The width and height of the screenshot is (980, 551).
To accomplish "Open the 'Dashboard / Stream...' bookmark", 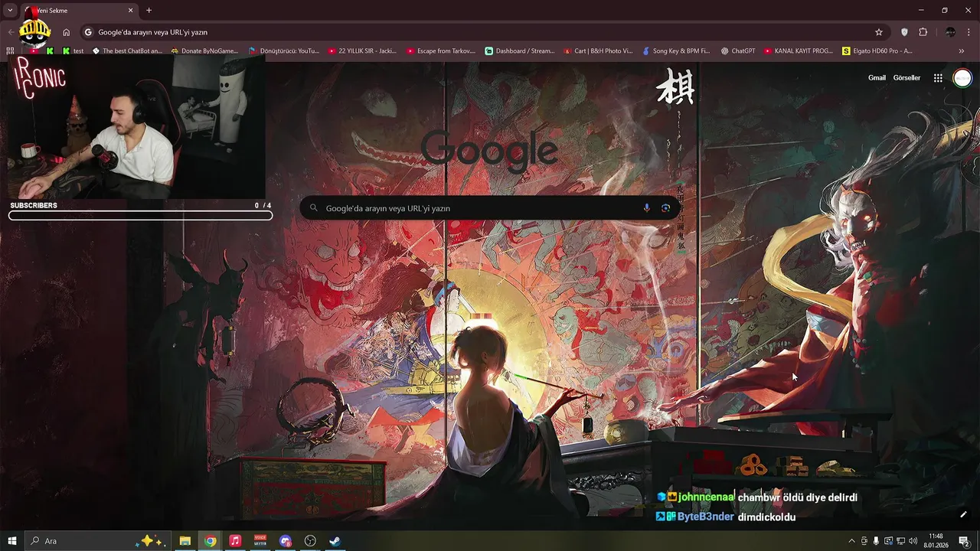I will (x=520, y=51).
